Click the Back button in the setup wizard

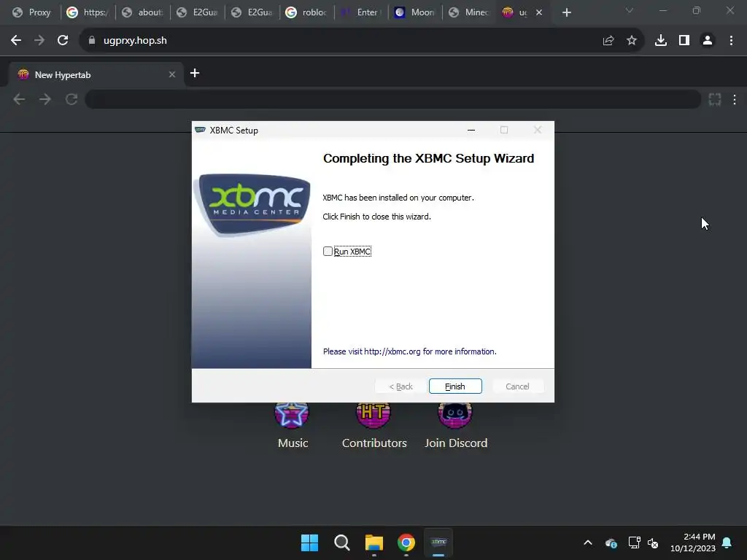400,386
